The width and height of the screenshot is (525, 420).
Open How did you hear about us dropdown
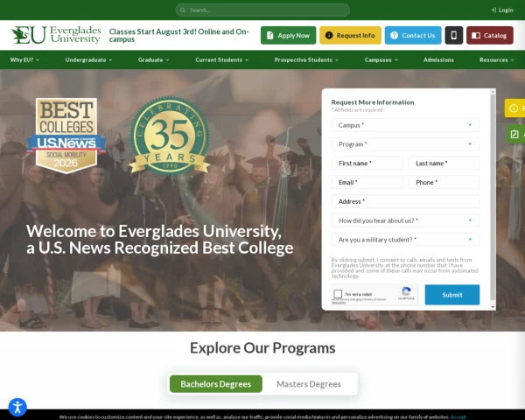pos(405,220)
